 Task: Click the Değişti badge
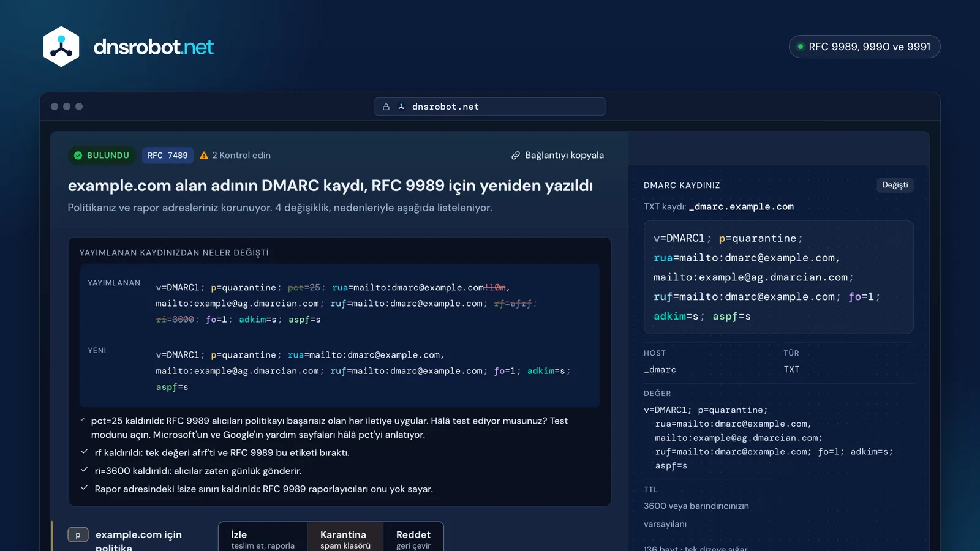895,185
